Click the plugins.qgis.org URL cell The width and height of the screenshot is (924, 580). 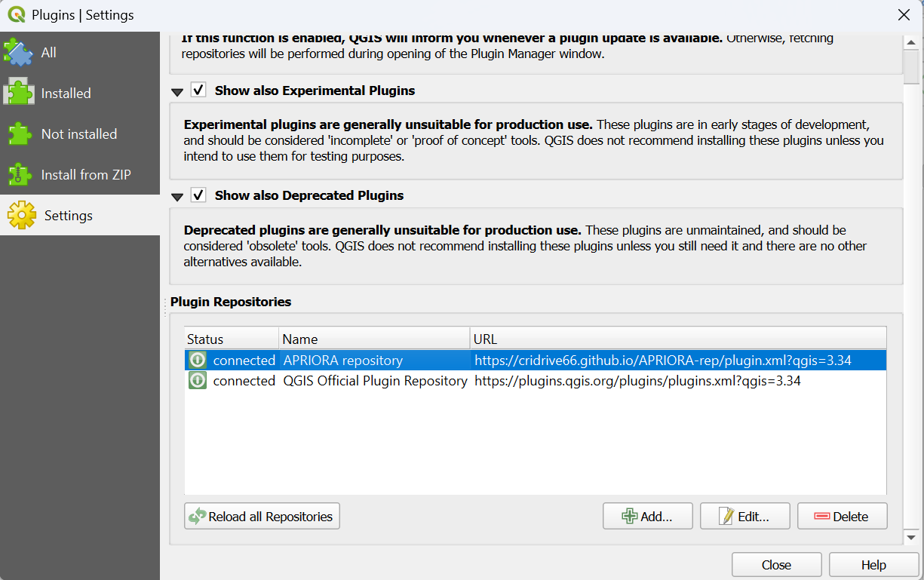point(637,381)
